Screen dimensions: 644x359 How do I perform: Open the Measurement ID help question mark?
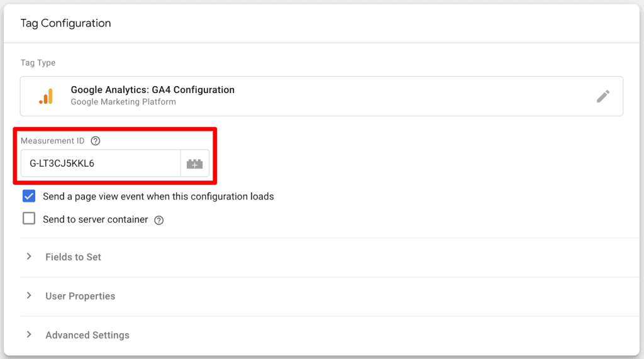click(96, 141)
